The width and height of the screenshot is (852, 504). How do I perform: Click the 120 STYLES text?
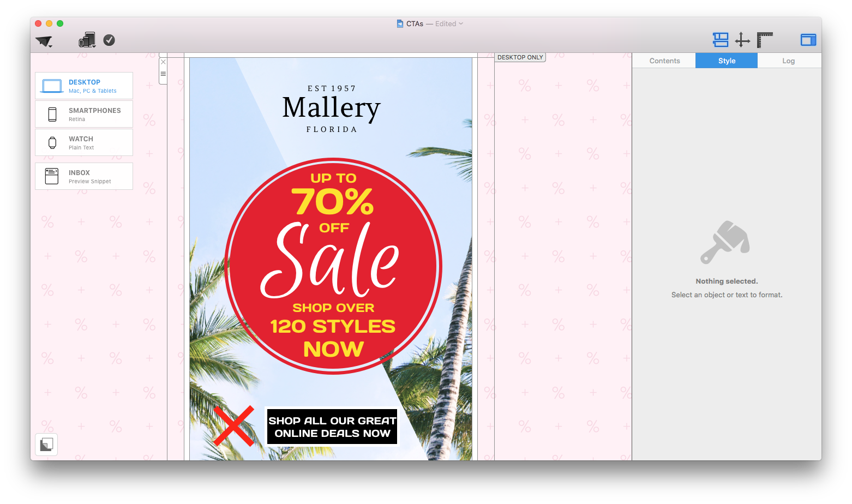tap(333, 326)
